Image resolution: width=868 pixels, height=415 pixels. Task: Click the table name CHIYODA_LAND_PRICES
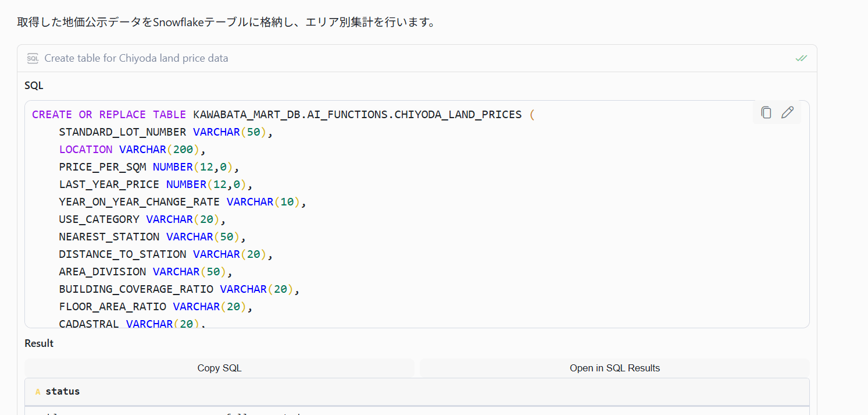coord(458,115)
